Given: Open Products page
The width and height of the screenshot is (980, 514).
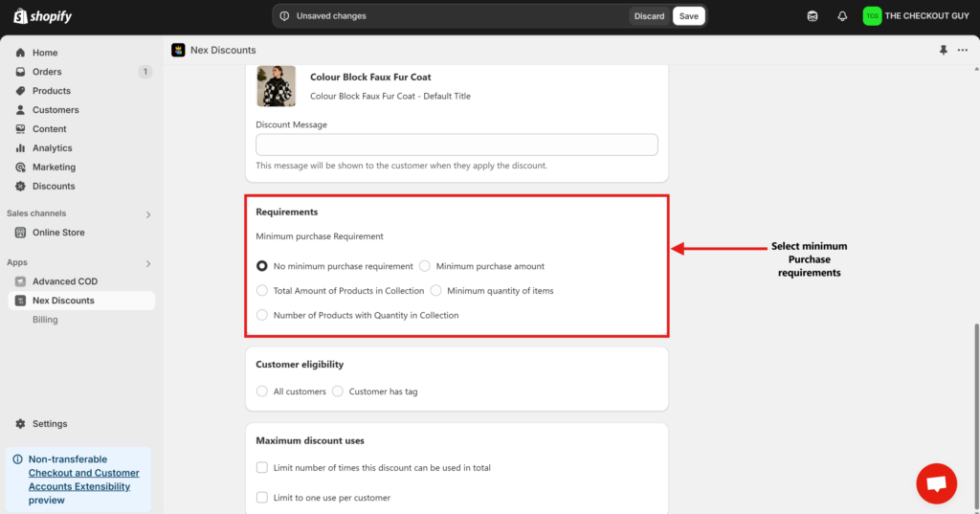Looking at the screenshot, I should click(52, 91).
